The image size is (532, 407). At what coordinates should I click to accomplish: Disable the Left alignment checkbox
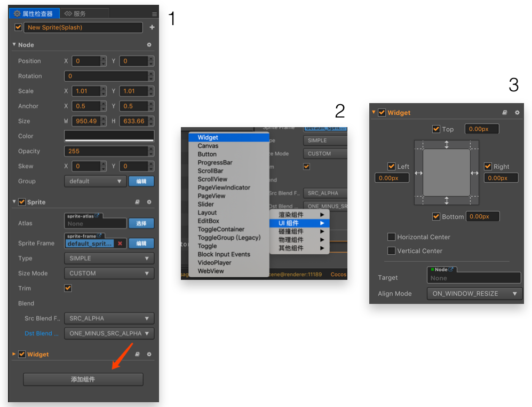pos(392,166)
